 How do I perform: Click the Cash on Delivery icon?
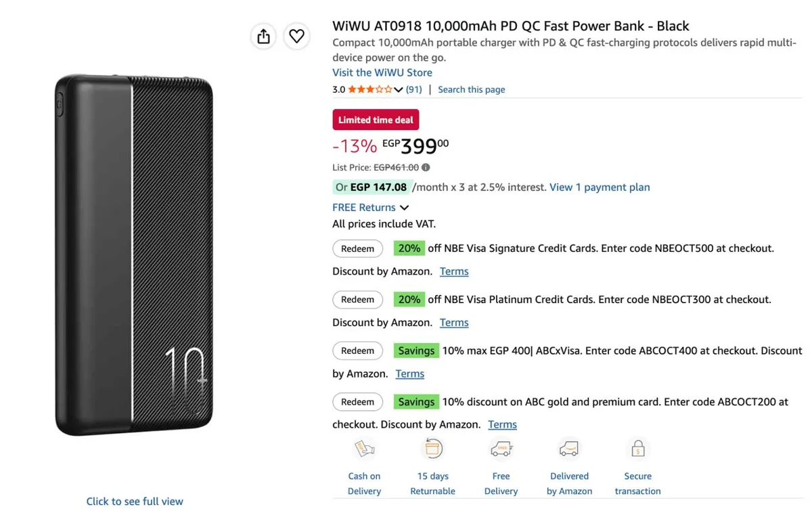pos(364,449)
